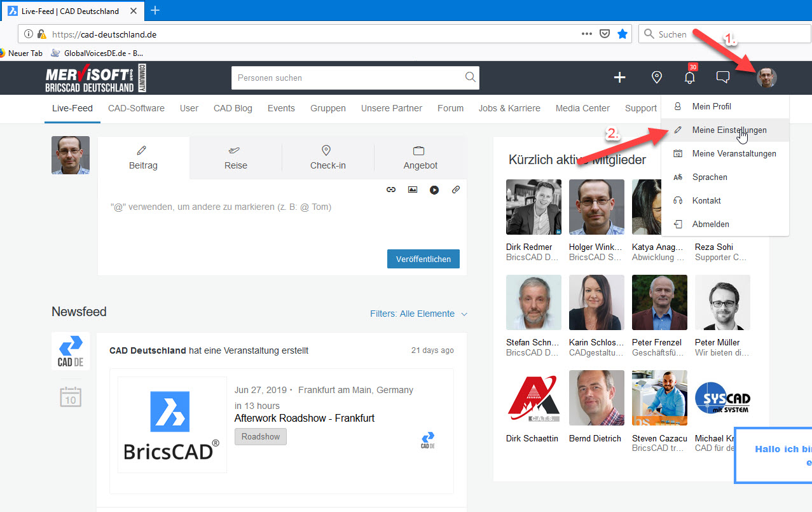The width and height of the screenshot is (812, 512).
Task: Open the Afterwork Roadshow - Frankfurt link
Action: click(x=304, y=418)
